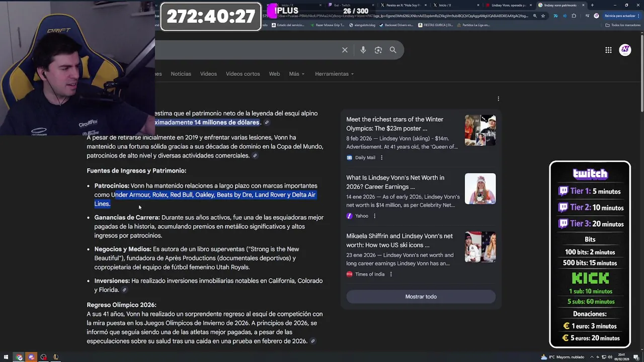Click 'Reinicia para actualizar' button
The height and width of the screenshot is (362, 644).
click(x=620, y=16)
